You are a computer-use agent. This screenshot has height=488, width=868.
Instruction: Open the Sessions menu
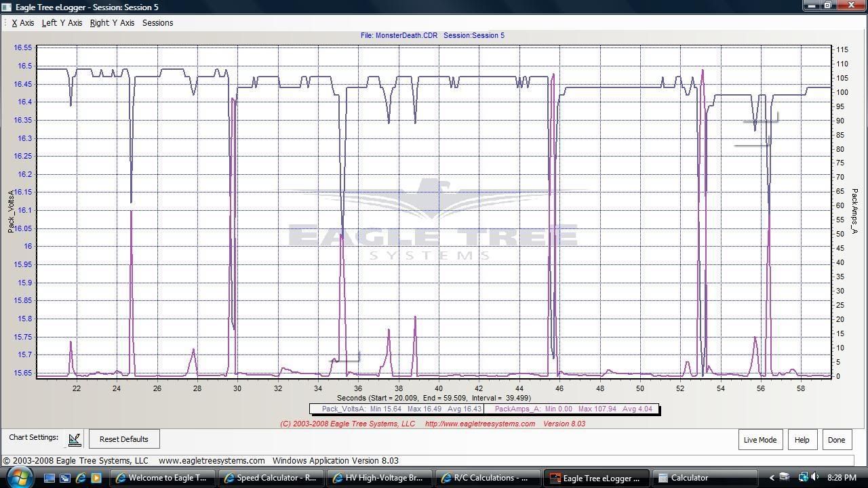coord(157,23)
